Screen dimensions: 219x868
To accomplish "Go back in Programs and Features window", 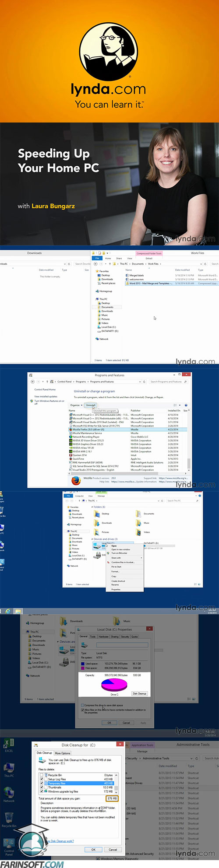I will pyautogui.click(x=32, y=381).
